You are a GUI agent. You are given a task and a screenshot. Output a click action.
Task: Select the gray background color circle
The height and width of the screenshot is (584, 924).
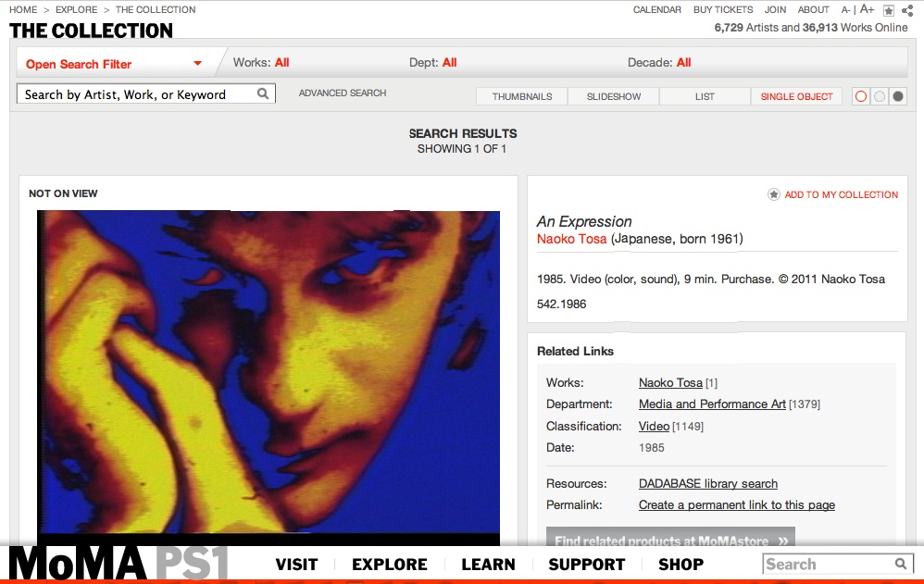(x=880, y=96)
